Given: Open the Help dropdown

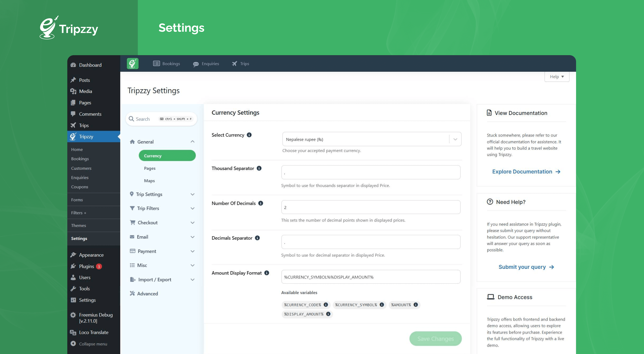Looking at the screenshot, I should [x=557, y=76].
